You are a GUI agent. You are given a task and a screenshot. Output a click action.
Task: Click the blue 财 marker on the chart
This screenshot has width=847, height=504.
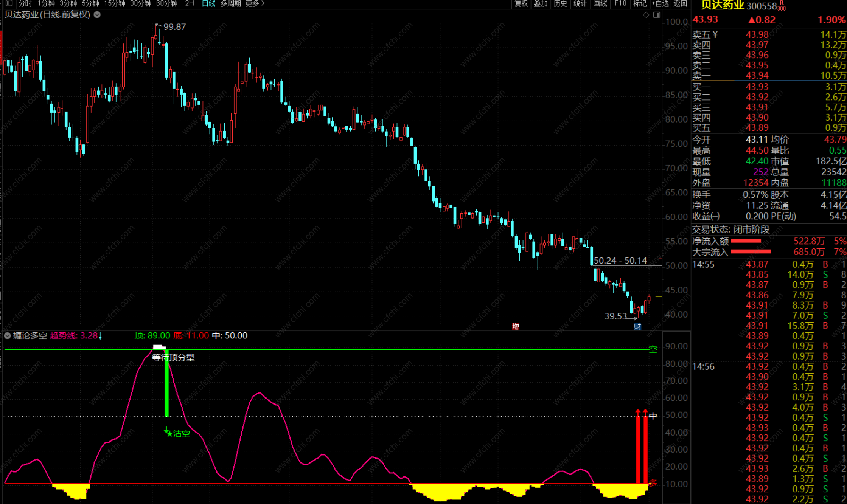637,326
